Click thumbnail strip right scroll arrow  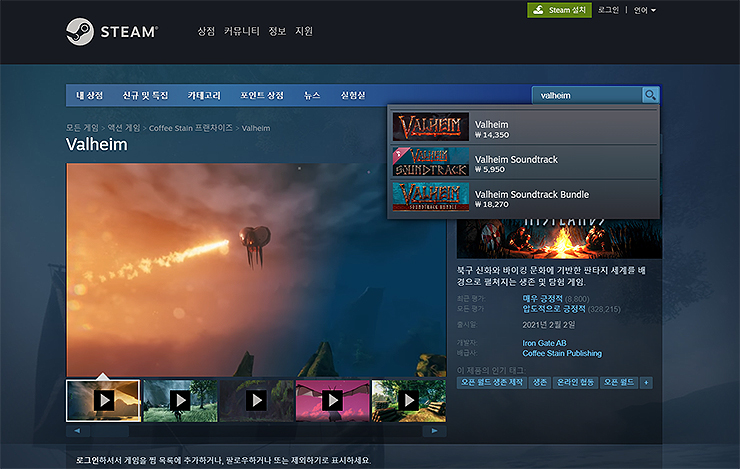(x=435, y=431)
